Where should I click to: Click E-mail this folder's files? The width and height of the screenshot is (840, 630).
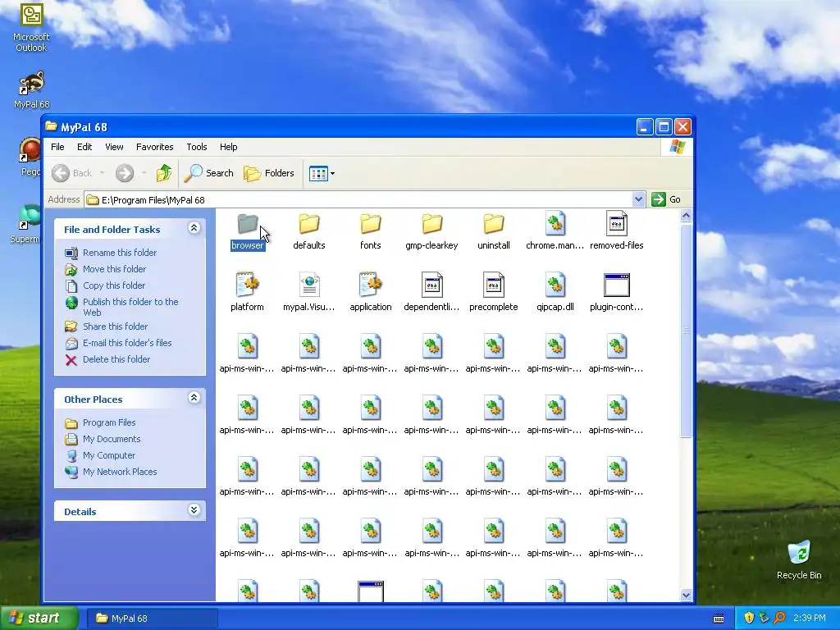tap(118, 343)
